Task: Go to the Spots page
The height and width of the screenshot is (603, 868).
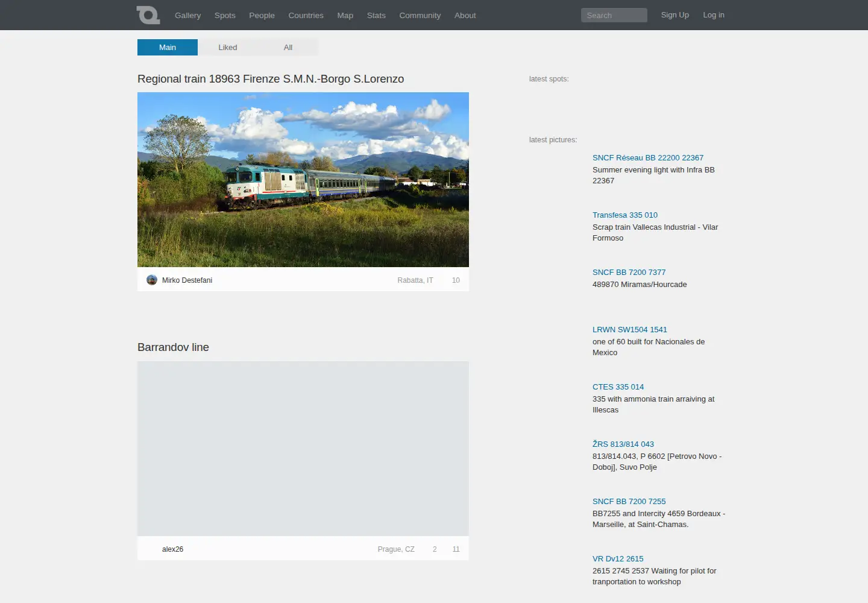Action: pyautogui.click(x=225, y=15)
